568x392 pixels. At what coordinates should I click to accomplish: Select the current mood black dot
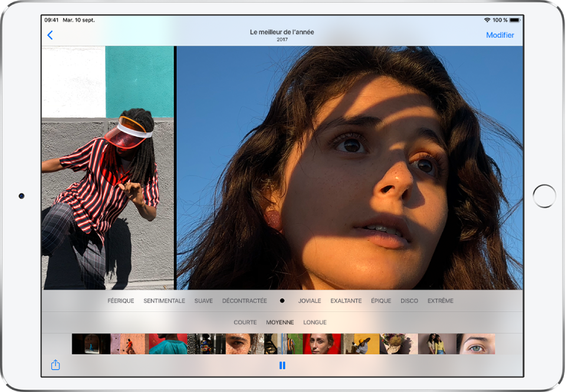tap(282, 301)
